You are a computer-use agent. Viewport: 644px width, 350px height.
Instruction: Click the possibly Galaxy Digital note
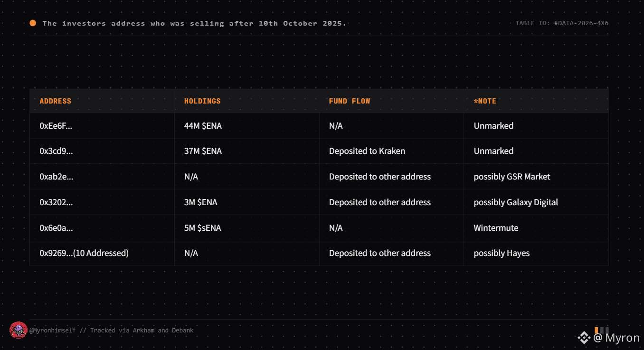[516, 202]
